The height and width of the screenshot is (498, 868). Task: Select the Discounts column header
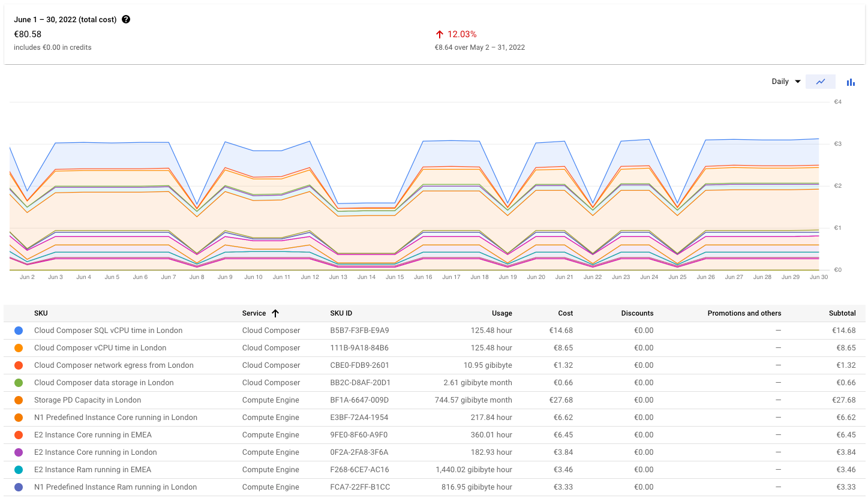pyautogui.click(x=637, y=313)
